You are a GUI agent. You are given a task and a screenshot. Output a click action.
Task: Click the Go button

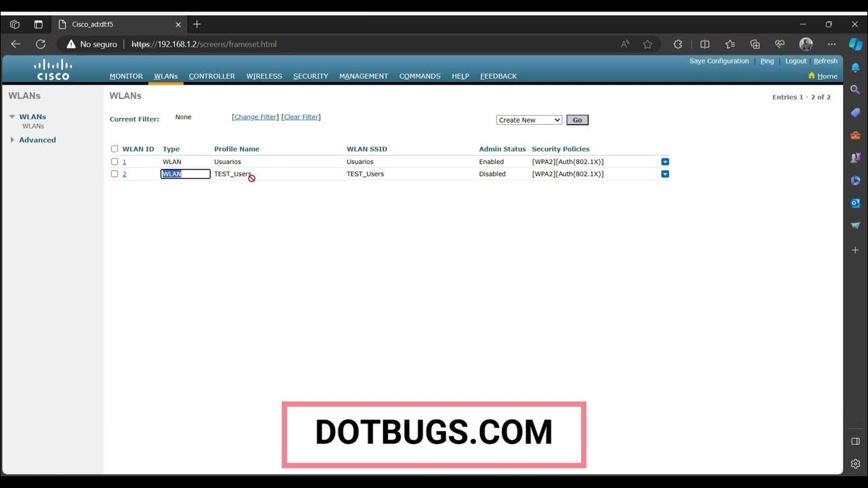tap(576, 119)
